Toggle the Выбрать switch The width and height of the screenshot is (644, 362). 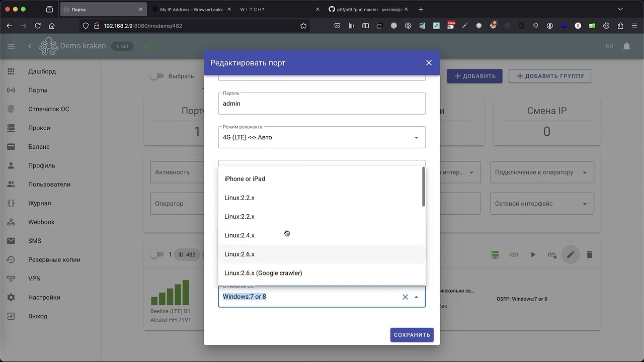(157, 76)
